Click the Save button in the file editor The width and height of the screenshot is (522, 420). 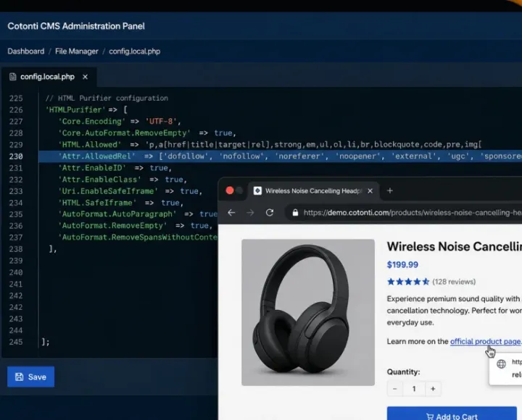[x=30, y=377]
